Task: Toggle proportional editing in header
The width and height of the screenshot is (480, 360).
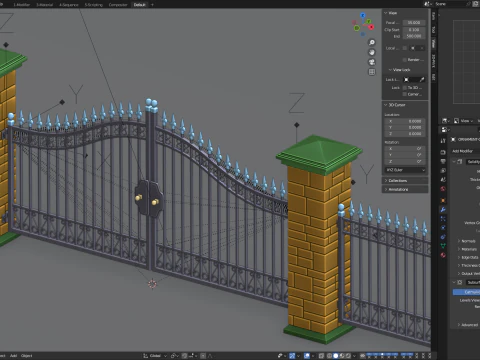Action: 203,356
